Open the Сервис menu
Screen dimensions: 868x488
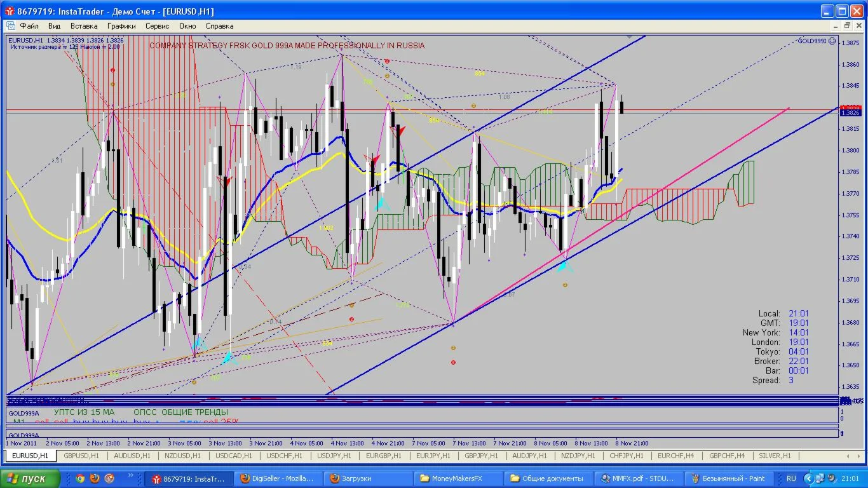click(x=157, y=26)
